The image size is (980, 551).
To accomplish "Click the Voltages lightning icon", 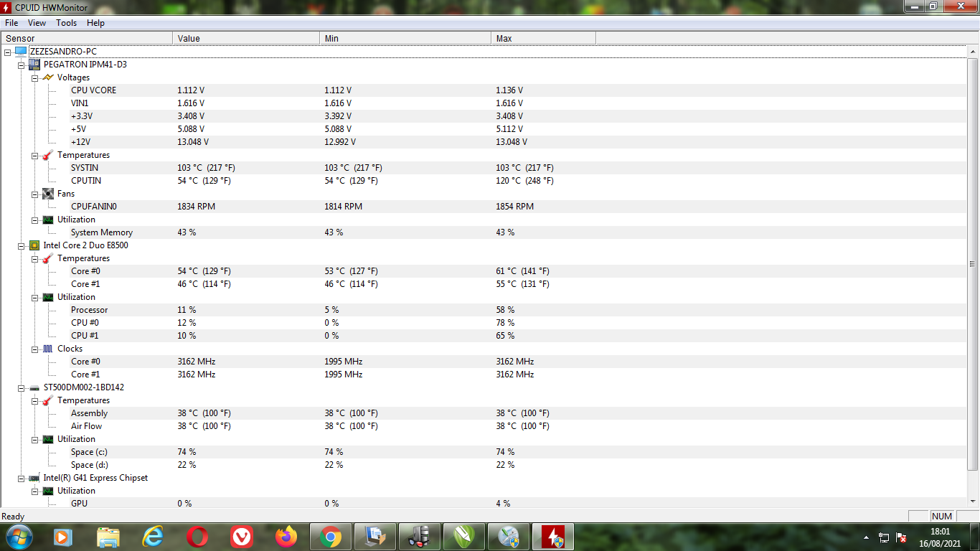I will pyautogui.click(x=47, y=77).
